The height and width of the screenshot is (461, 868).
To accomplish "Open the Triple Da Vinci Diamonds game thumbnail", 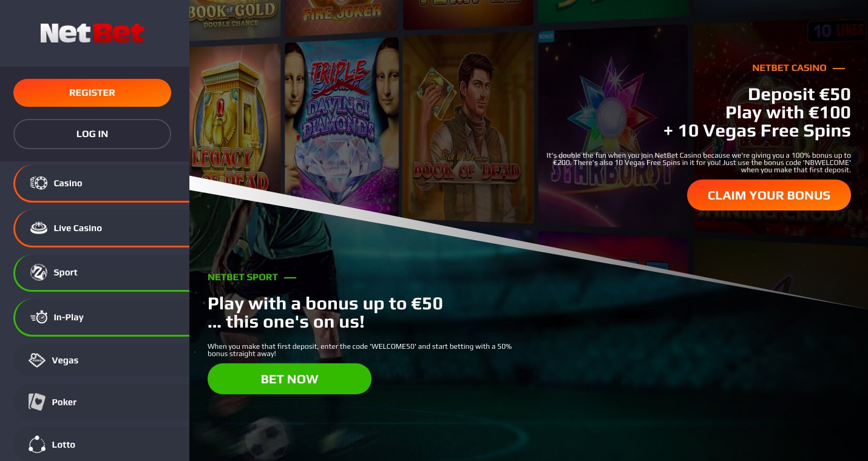I will tap(341, 121).
